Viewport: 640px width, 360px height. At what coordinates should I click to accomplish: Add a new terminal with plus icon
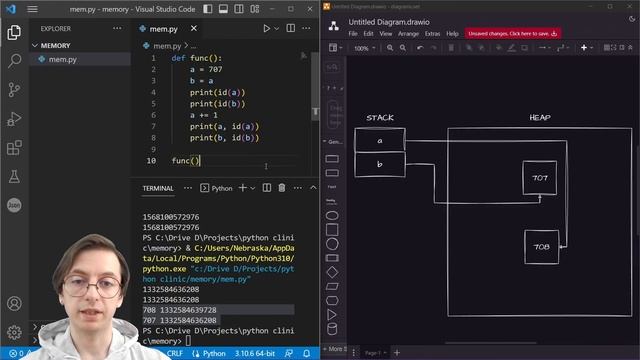(242, 188)
